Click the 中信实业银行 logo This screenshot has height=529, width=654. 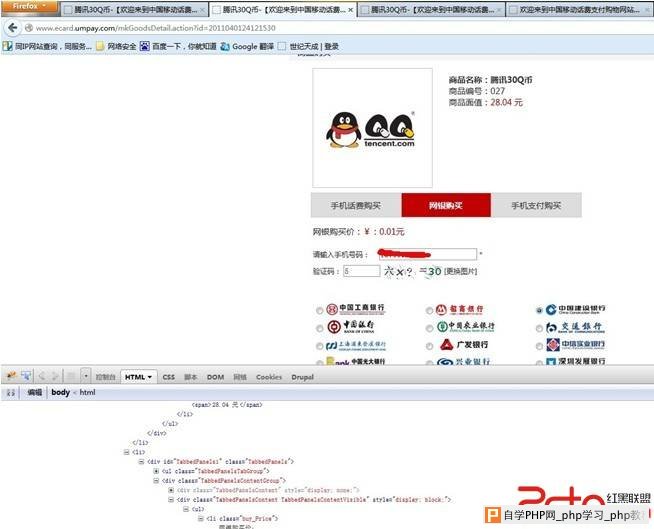pyautogui.click(x=576, y=345)
